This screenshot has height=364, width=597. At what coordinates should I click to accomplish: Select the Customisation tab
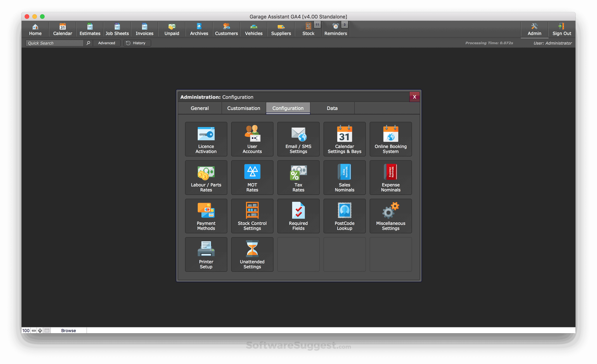[x=243, y=108]
